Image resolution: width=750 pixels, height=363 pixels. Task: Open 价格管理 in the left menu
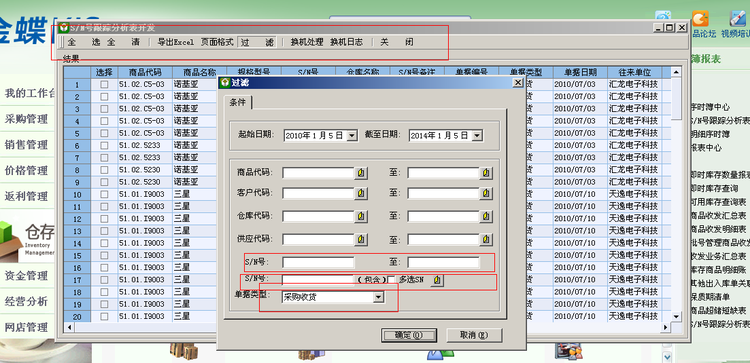pos(26,171)
